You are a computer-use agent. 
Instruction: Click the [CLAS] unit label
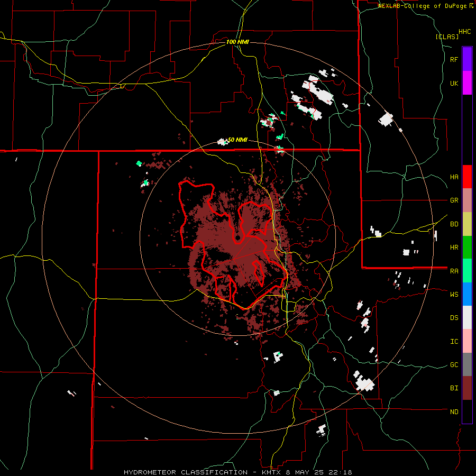tap(447, 36)
